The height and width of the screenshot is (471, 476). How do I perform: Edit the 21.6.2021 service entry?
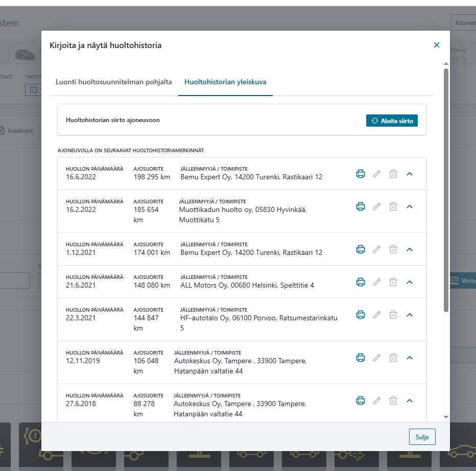[377, 282]
